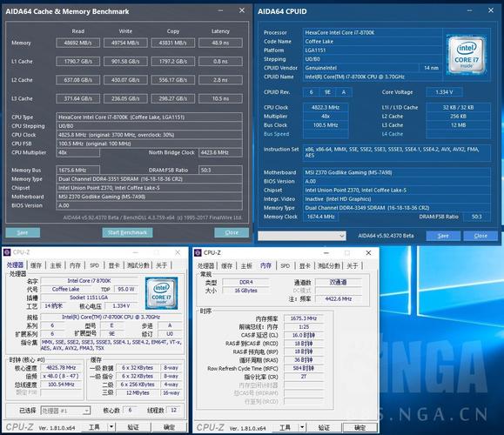Click Memory Write value 49754 MB/s
Screen dimensions: 504x435
[x=125, y=43]
